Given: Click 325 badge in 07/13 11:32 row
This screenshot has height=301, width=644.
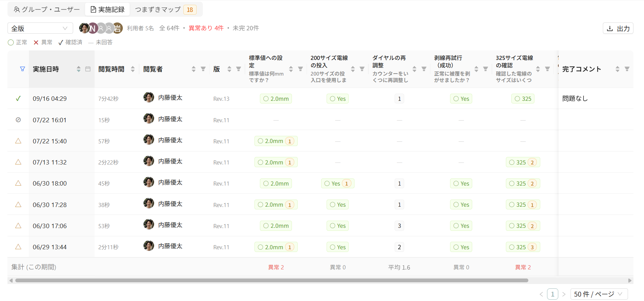Looking at the screenshot, I should coord(523,162).
